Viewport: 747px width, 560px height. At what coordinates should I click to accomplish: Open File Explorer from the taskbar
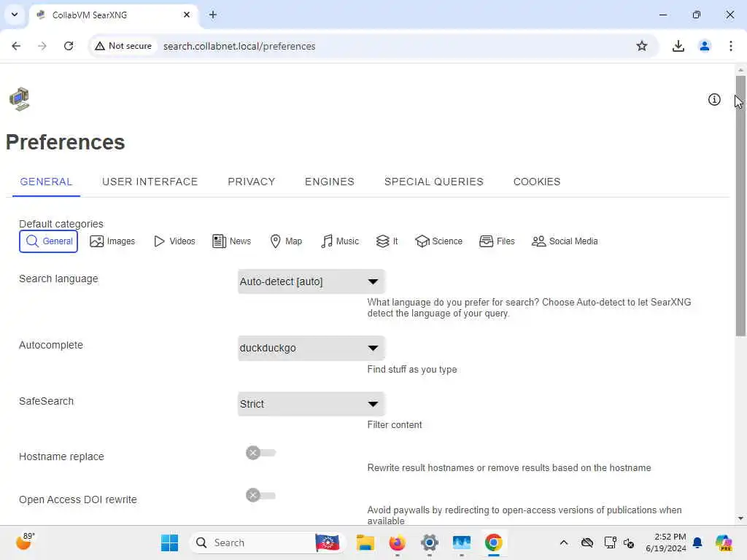coord(365,542)
